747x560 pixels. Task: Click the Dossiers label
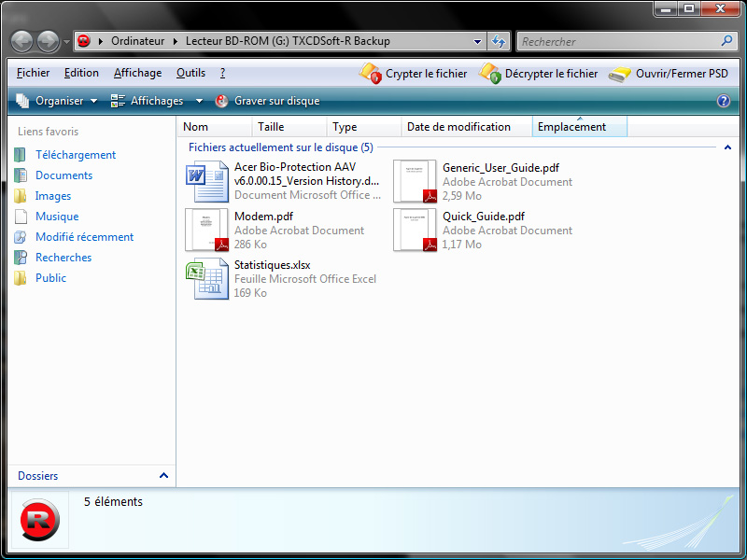(x=37, y=476)
